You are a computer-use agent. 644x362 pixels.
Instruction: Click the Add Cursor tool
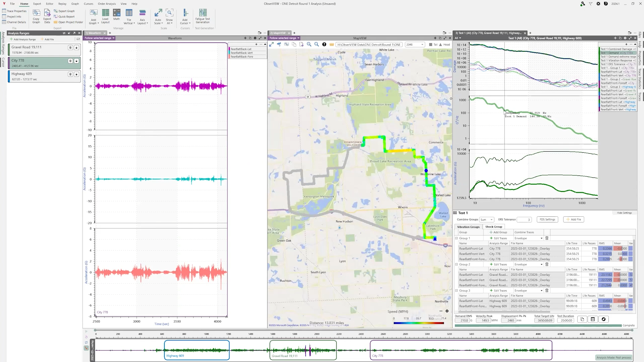tap(185, 16)
